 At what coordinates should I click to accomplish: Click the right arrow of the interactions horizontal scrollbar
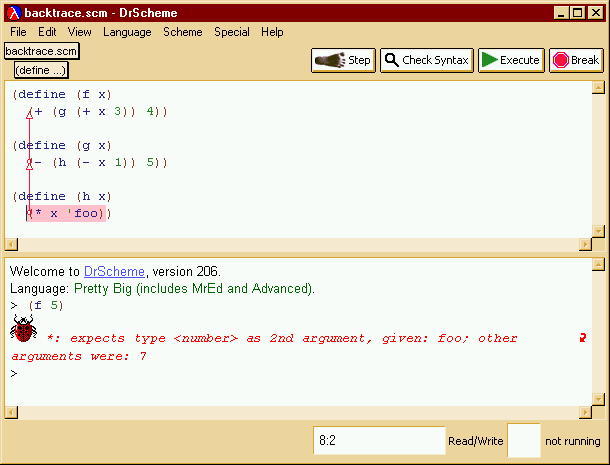(585, 412)
